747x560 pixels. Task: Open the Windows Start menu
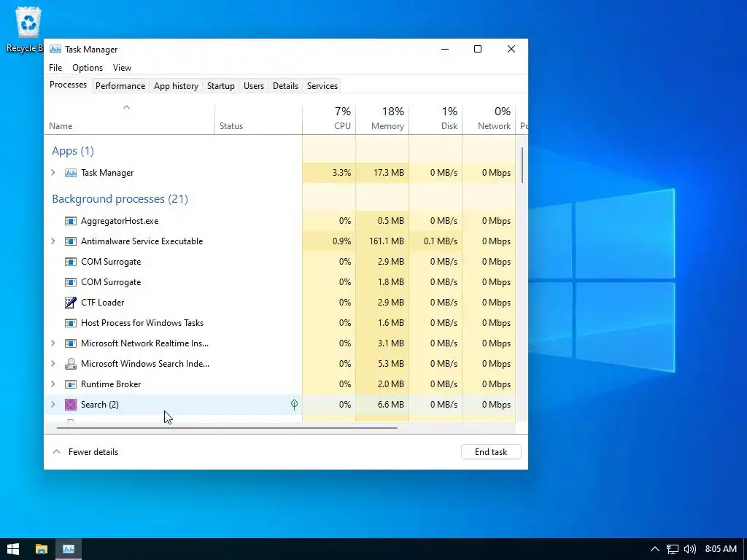coord(13,549)
